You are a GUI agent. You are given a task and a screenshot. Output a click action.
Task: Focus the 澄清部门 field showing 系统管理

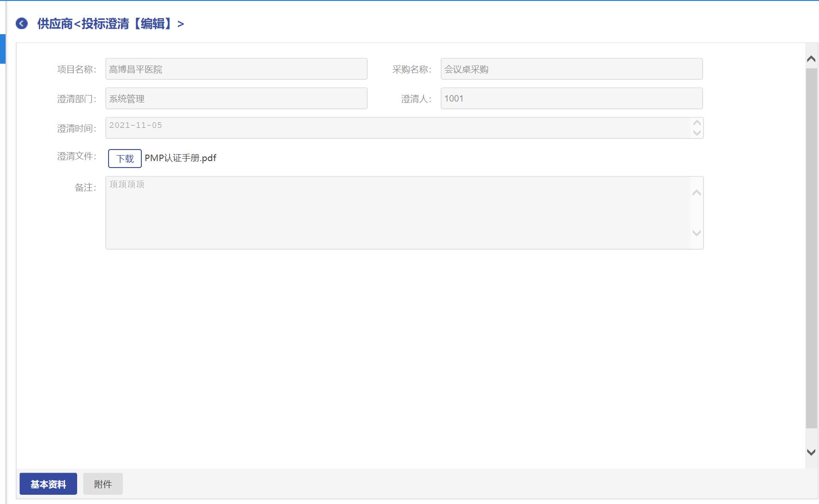(x=236, y=99)
